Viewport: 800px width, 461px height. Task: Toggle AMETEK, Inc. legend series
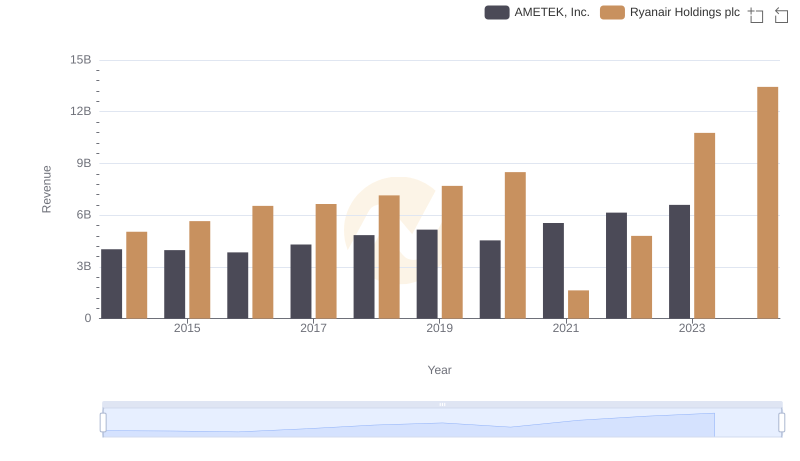pos(537,12)
